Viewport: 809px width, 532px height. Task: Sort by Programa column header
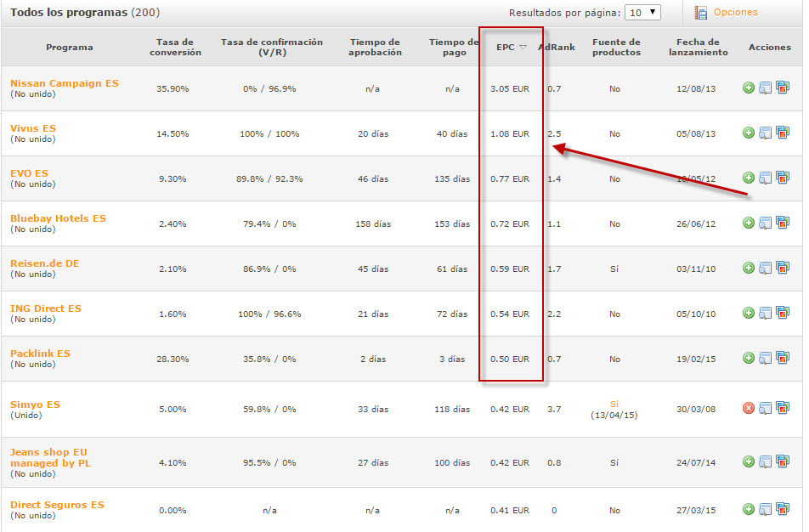coord(69,47)
